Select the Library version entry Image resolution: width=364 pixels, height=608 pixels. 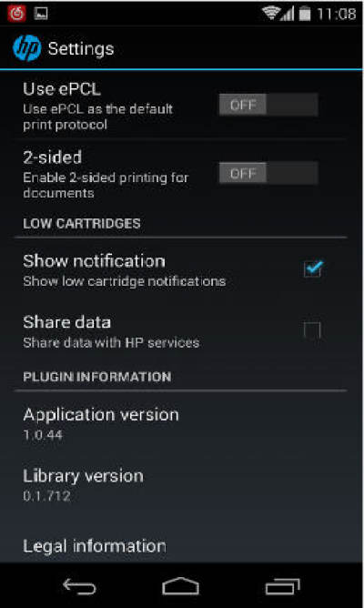tap(181, 485)
